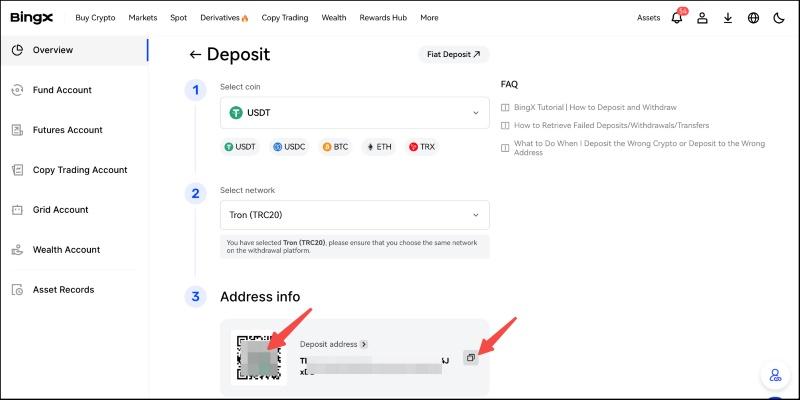Click the Derivatives flame icon
Image resolution: width=800 pixels, height=400 pixels.
(x=245, y=18)
